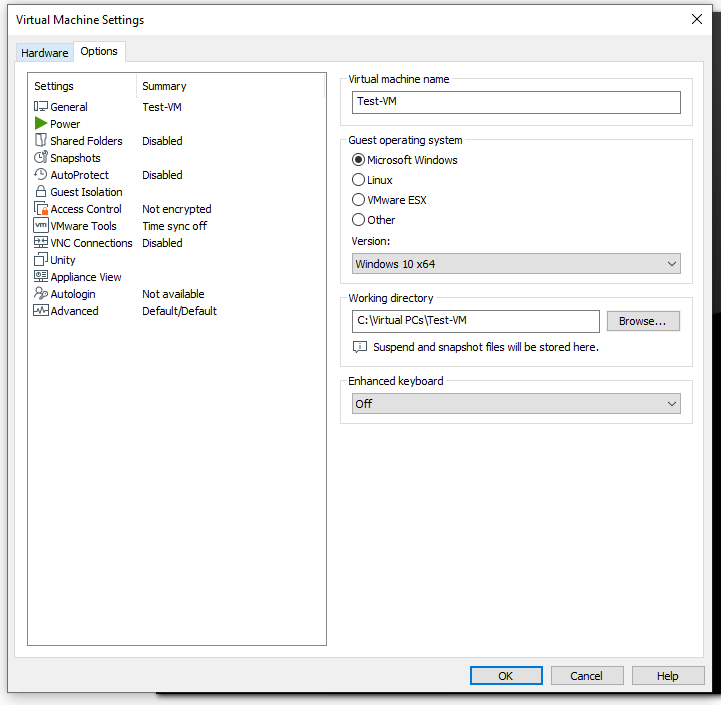Select the General row label
This screenshot has width=721, height=705.
pyautogui.click(x=69, y=107)
